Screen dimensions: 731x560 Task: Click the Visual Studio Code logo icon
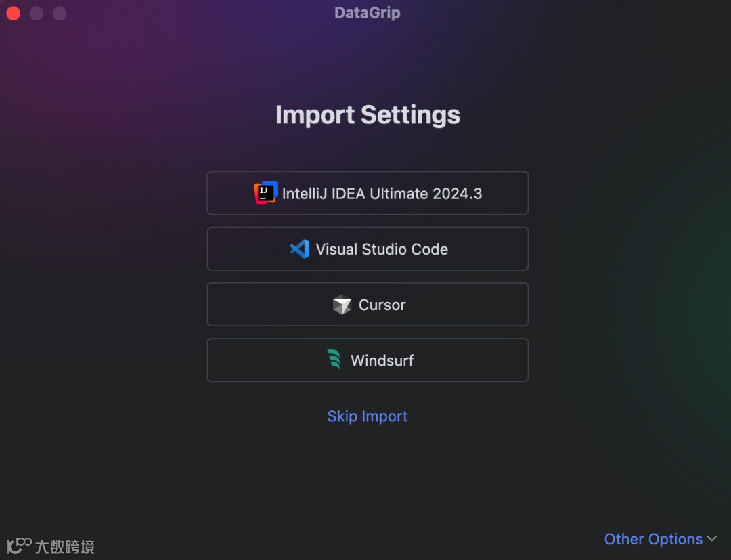[299, 249]
